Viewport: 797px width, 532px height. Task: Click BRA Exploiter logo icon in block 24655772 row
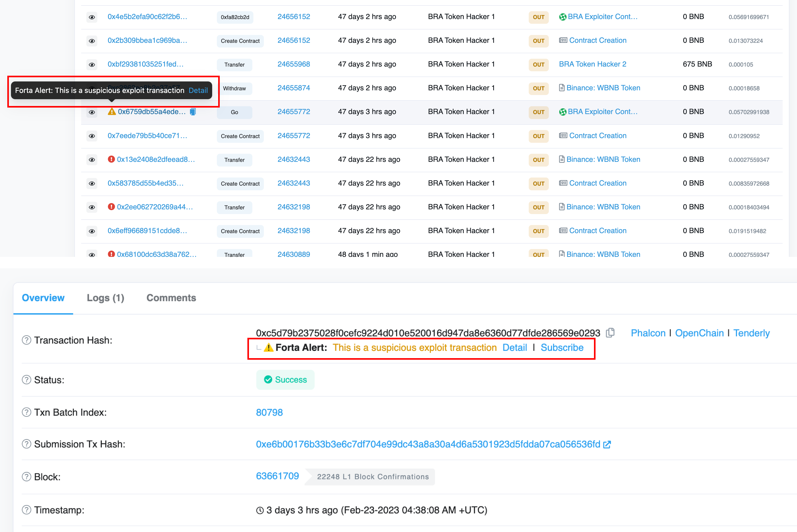tap(563, 112)
